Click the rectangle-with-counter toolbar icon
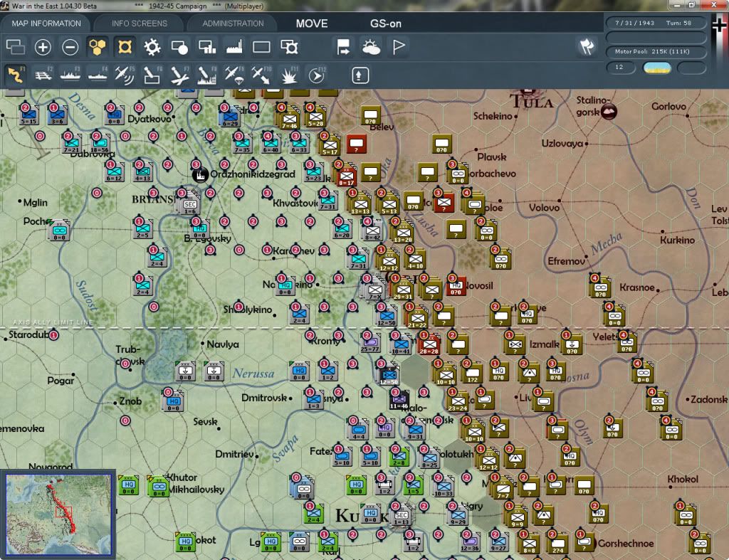Viewport: 729px width, 560px height. click(x=289, y=47)
